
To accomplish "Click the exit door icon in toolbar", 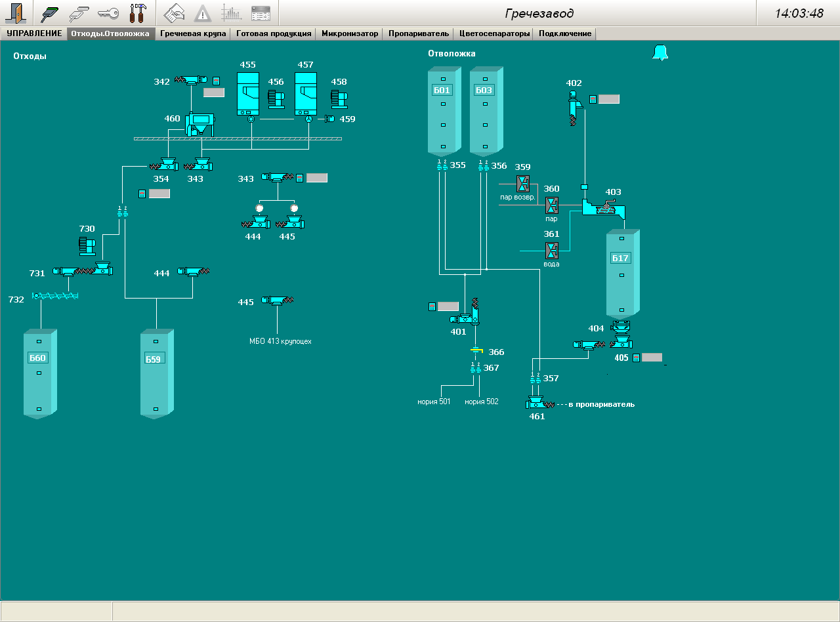I will tap(16, 13).
